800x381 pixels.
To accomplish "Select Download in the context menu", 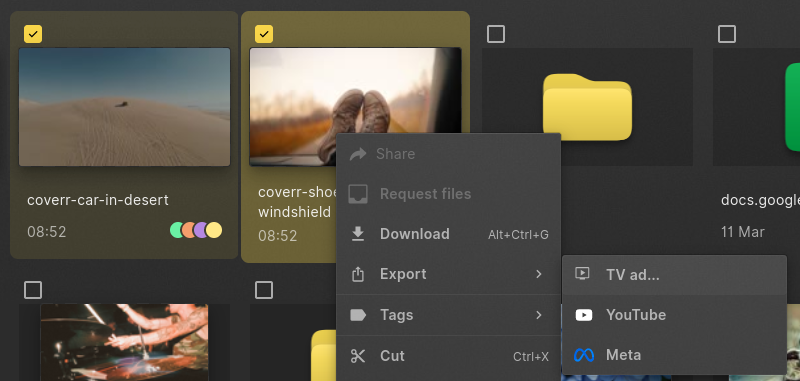I will pos(448,234).
